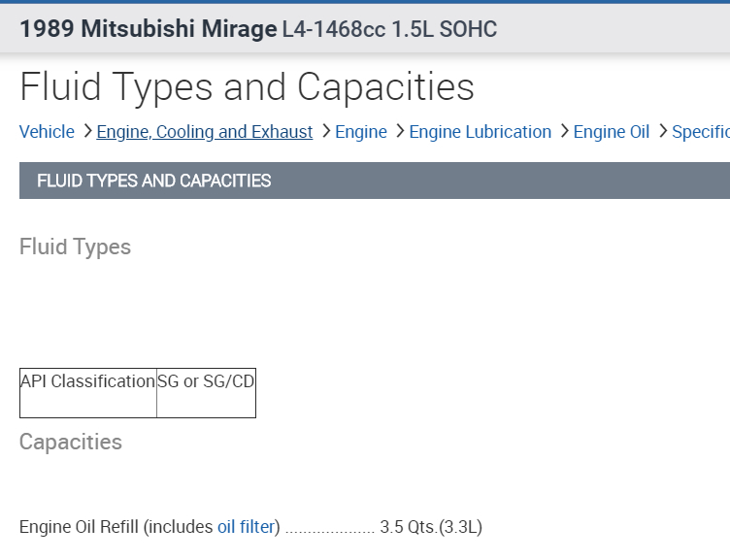Select the Engine Oil breadcrumb link
This screenshot has height=560, width=730.
(612, 132)
